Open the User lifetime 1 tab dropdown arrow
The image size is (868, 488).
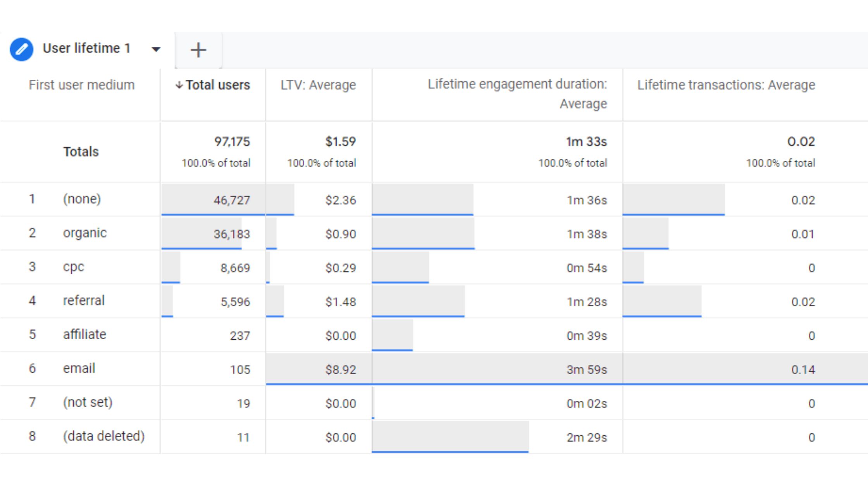click(156, 49)
